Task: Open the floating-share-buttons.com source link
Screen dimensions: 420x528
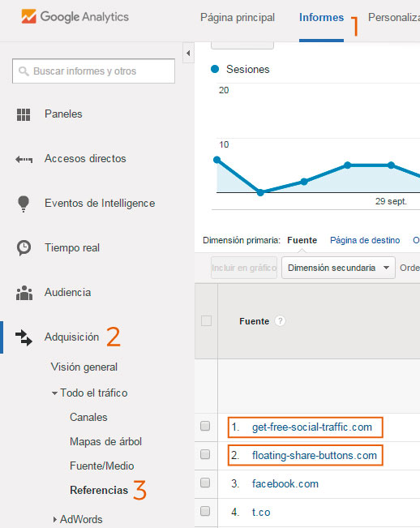Action: click(x=315, y=456)
